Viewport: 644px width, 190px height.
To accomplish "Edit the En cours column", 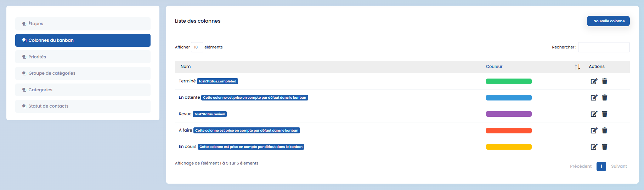I will (x=594, y=147).
